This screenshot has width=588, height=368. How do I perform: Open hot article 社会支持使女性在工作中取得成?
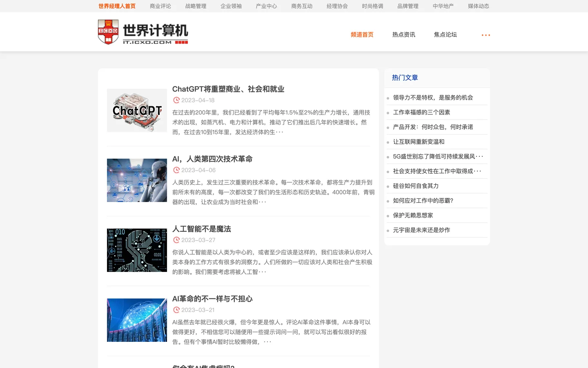click(437, 171)
